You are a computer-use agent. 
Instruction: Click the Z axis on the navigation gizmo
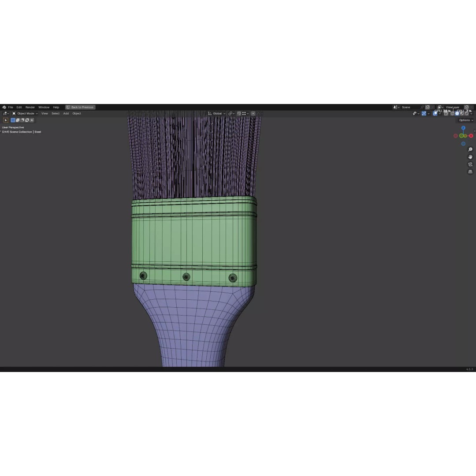pyautogui.click(x=463, y=128)
